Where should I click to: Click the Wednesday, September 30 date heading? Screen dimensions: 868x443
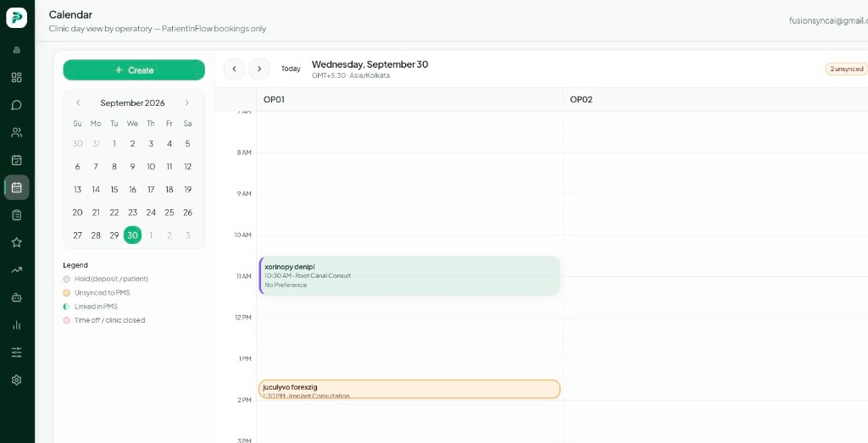tap(370, 64)
